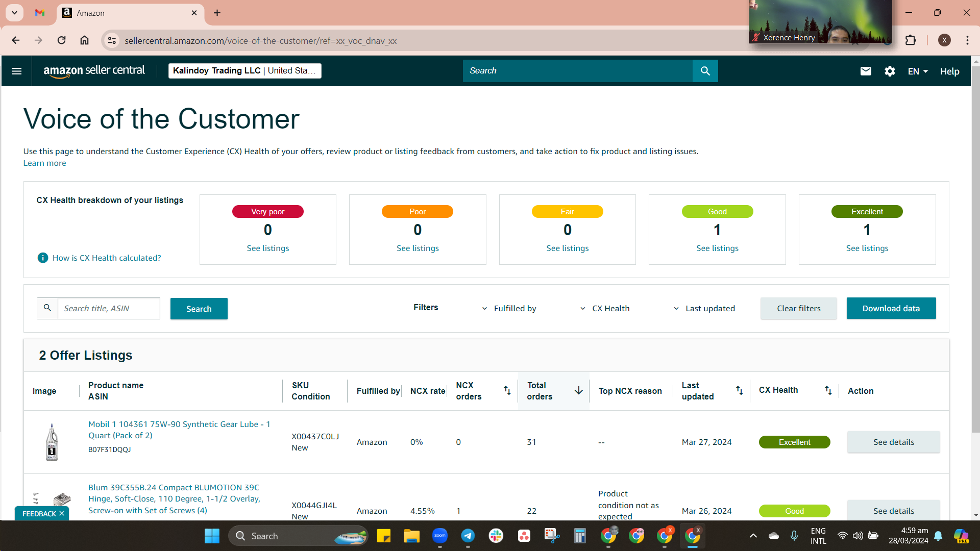The width and height of the screenshot is (980, 551).
Task: Sort by Last updated column
Action: (x=739, y=390)
